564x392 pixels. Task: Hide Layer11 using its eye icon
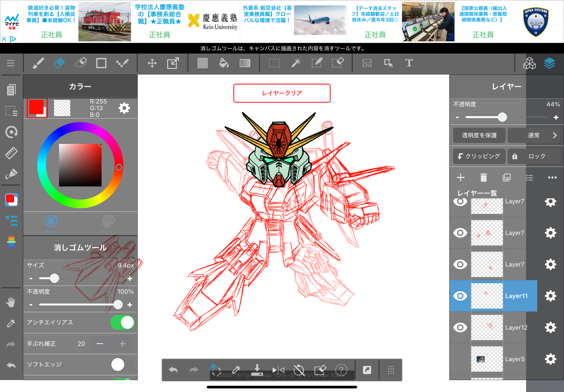[460, 296]
